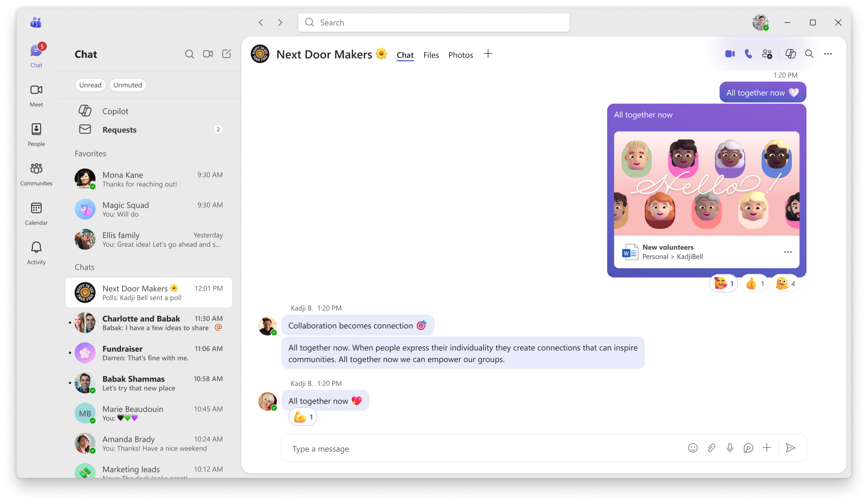Image resolution: width=868 pixels, height=503 pixels.
Task: Start a video call in Next Door Makers
Action: [730, 54]
